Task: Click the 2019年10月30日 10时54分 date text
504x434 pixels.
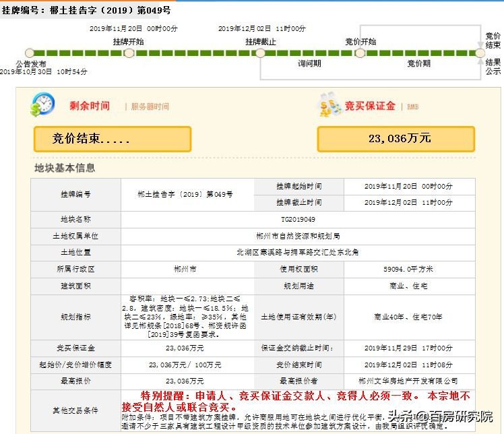Action: point(43,71)
